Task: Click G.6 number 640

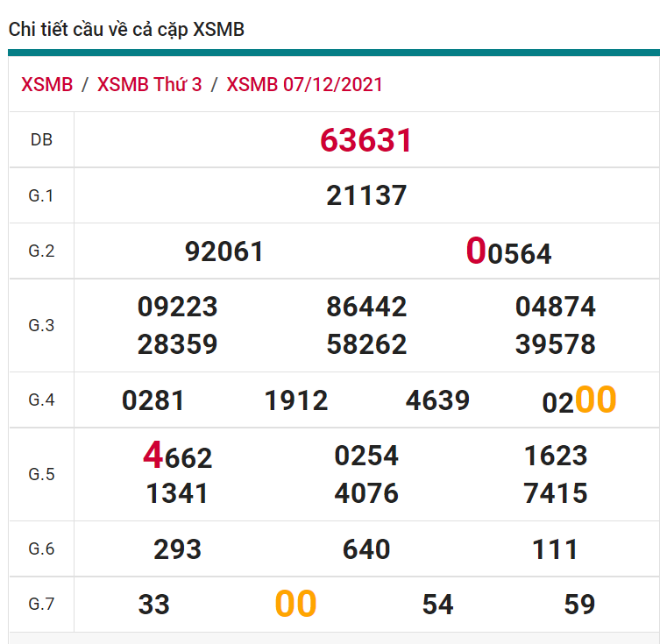Action: 366,549
